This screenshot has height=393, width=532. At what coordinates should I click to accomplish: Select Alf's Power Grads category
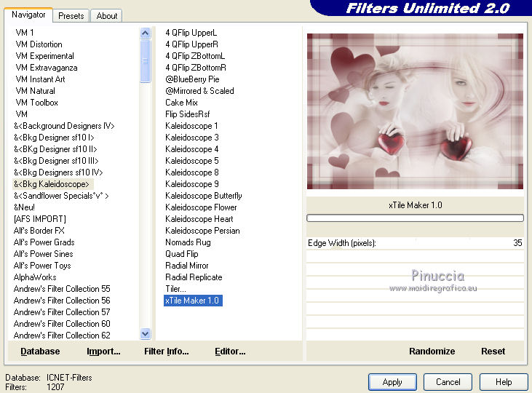pyautogui.click(x=44, y=242)
